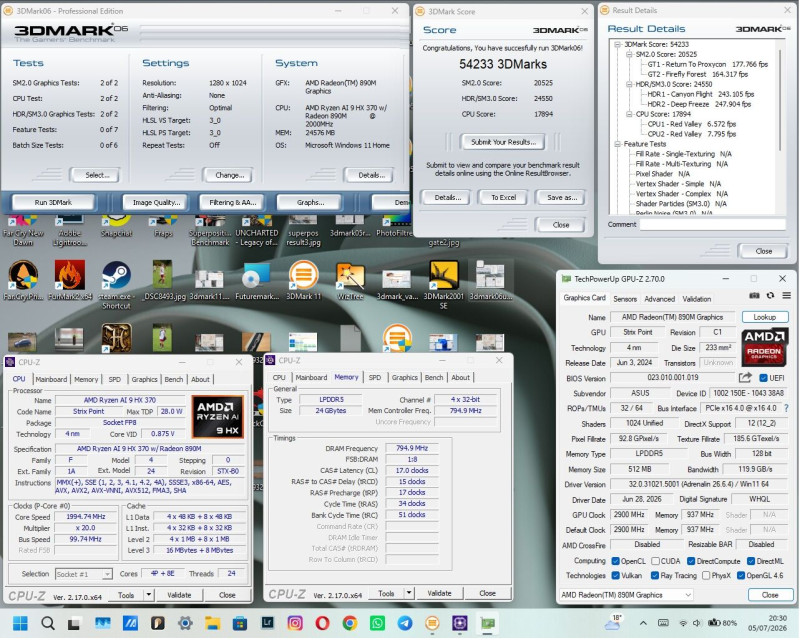Click the GPU-Z refresh icon
Image resolution: width=800 pixels, height=643 pixels.
pos(770,296)
